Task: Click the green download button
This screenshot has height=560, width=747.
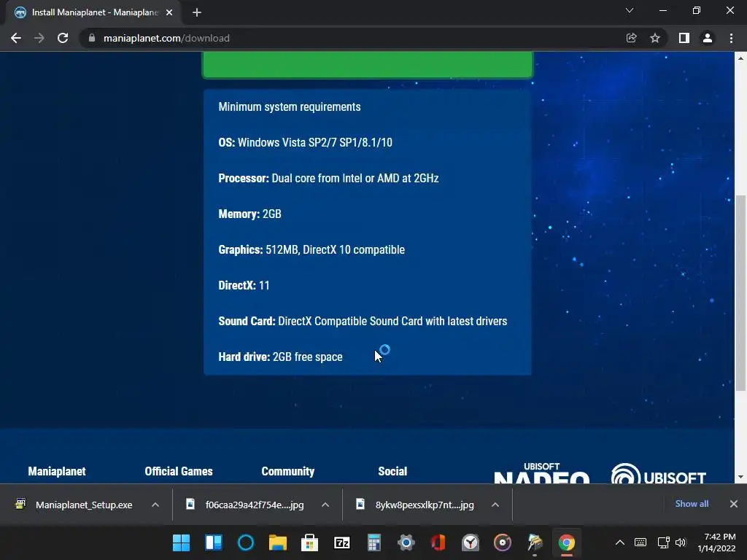Action: 368,65
